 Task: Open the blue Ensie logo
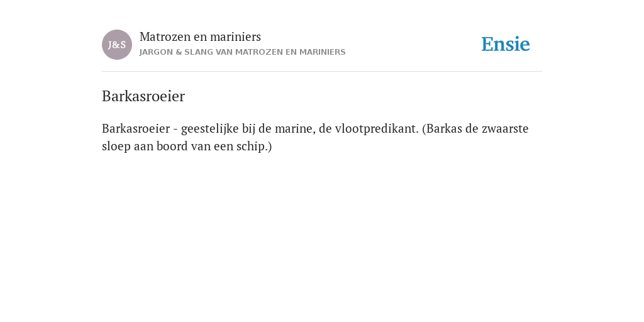tap(506, 44)
